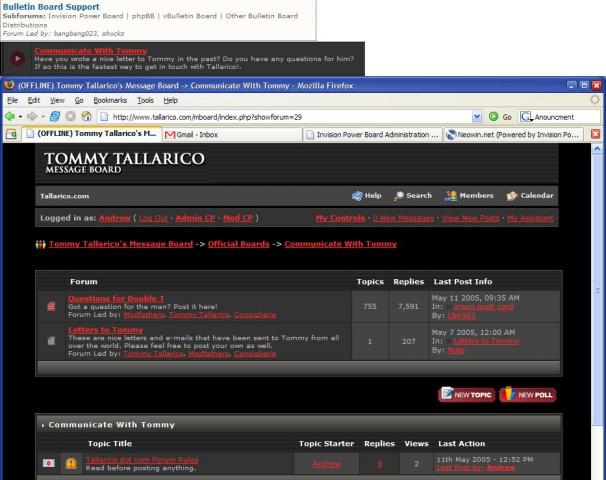Viewport: 606px width, 480px height.
Task: Click the page scrollbar up arrow
Action: [x=597, y=148]
